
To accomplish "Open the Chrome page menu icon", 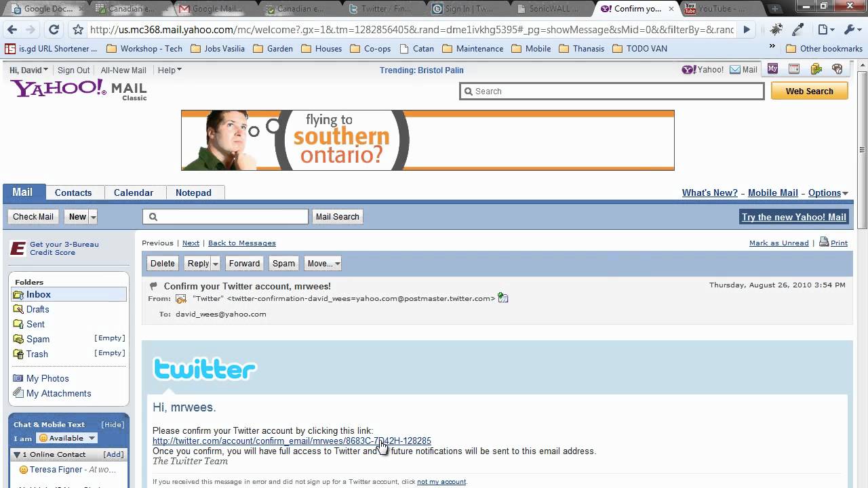I will coord(826,30).
